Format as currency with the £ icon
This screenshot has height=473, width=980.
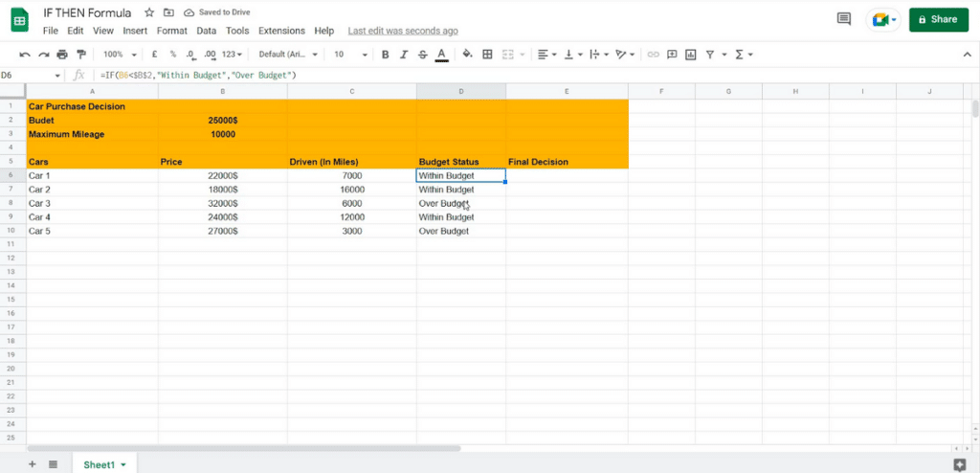[154, 55]
